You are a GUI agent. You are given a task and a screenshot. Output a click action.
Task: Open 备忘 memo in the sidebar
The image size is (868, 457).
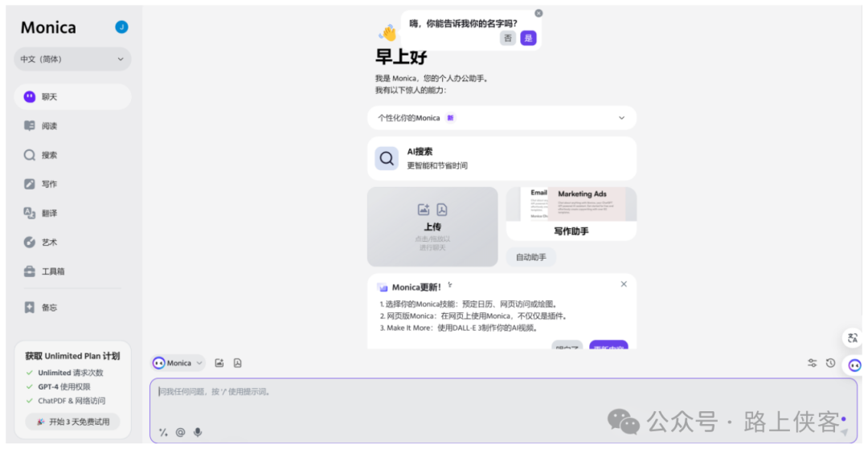coord(72,308)
